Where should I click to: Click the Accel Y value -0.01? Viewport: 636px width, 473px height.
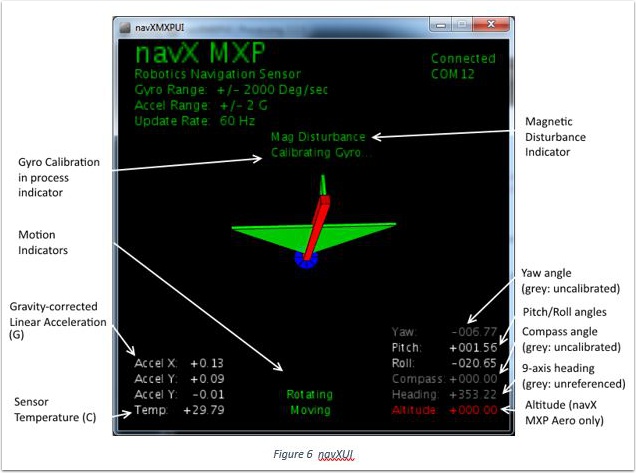[x=208, y=394]
